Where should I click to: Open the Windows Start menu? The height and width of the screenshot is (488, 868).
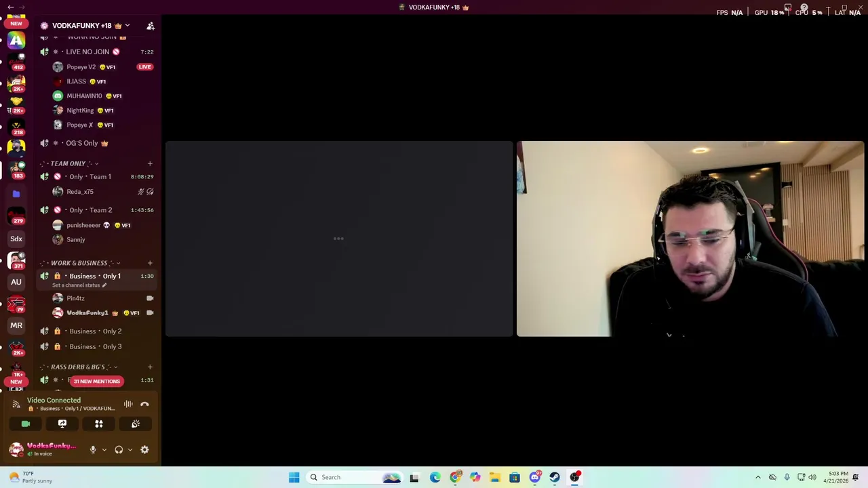coord(294,477)
